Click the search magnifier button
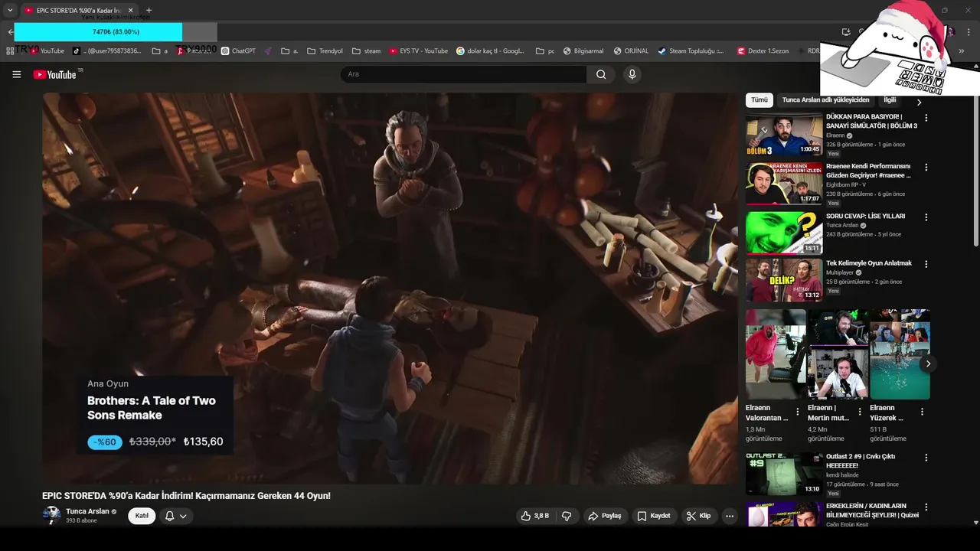The width and height of the screenshot is (980, 551). click(601, 74)
